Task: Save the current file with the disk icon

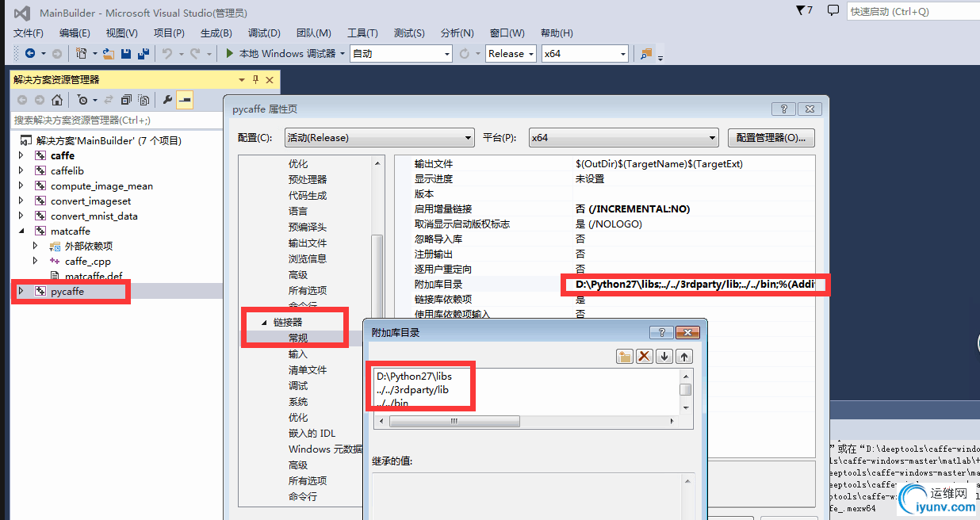Action: pos(127,53)
